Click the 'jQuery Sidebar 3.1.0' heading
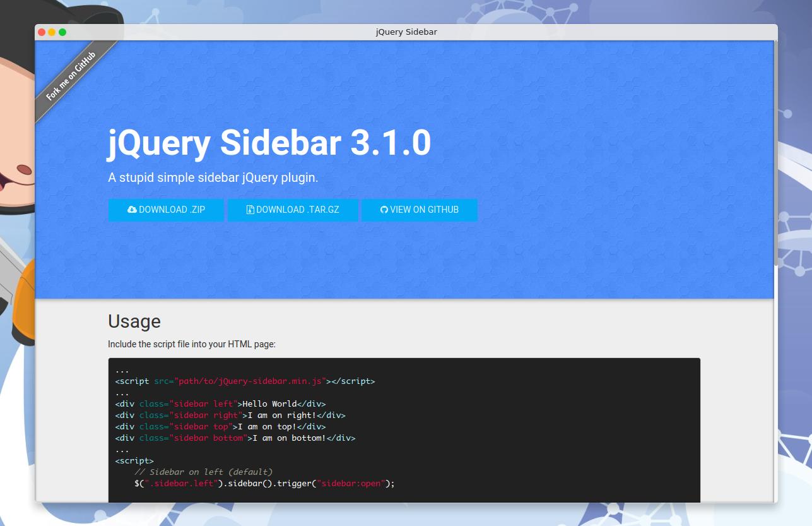The width and height of the screenshot is (812, 526). 269,143
